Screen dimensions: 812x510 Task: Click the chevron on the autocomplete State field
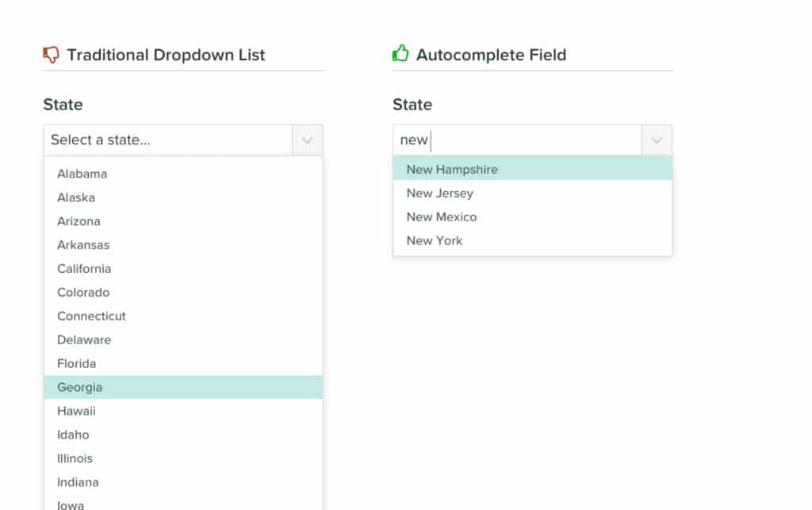656,140
